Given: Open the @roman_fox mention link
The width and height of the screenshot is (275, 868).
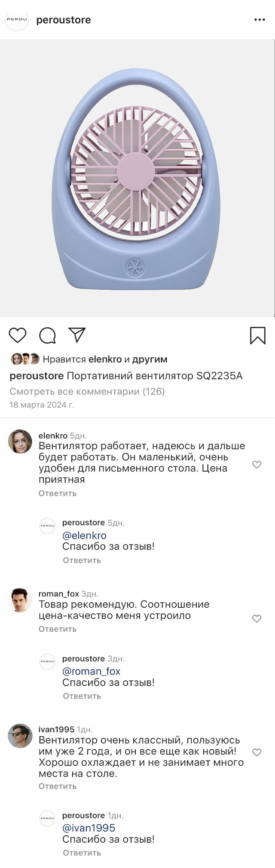Looking at the screenshot, I should coord(91,671).
